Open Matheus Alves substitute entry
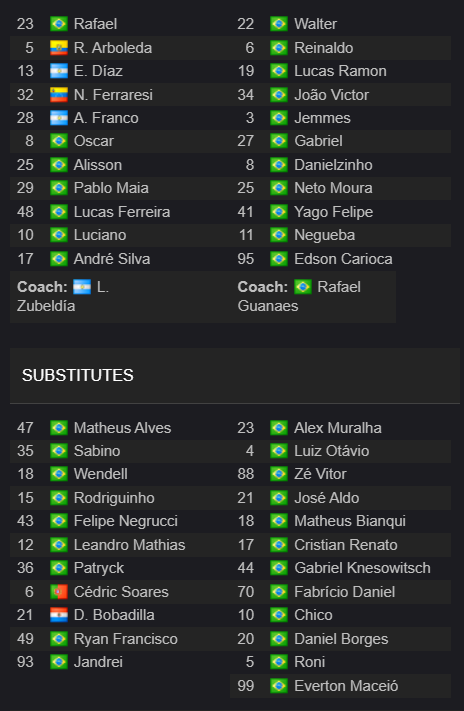This screenshot has width=464, height=711. click(122, 428)
